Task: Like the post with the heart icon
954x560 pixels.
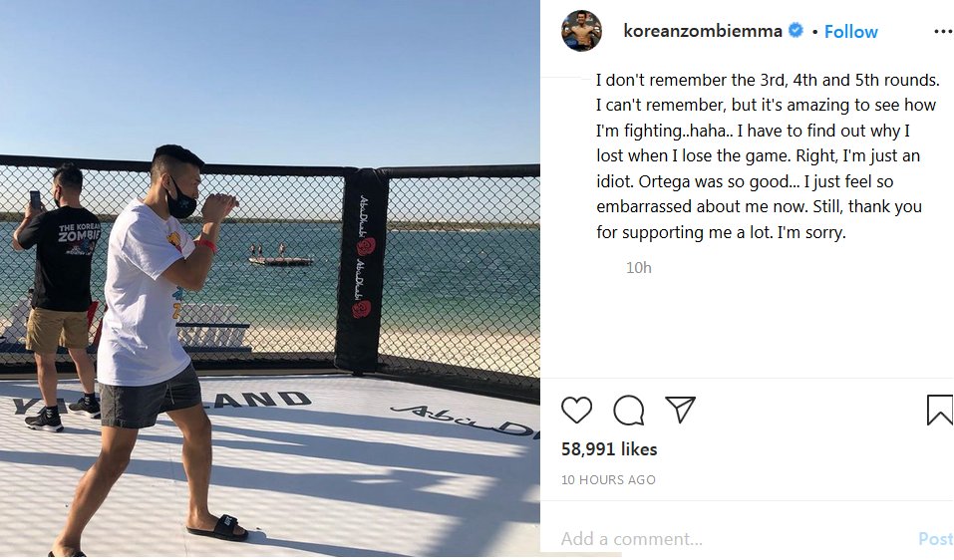Action: pos(576,410)
